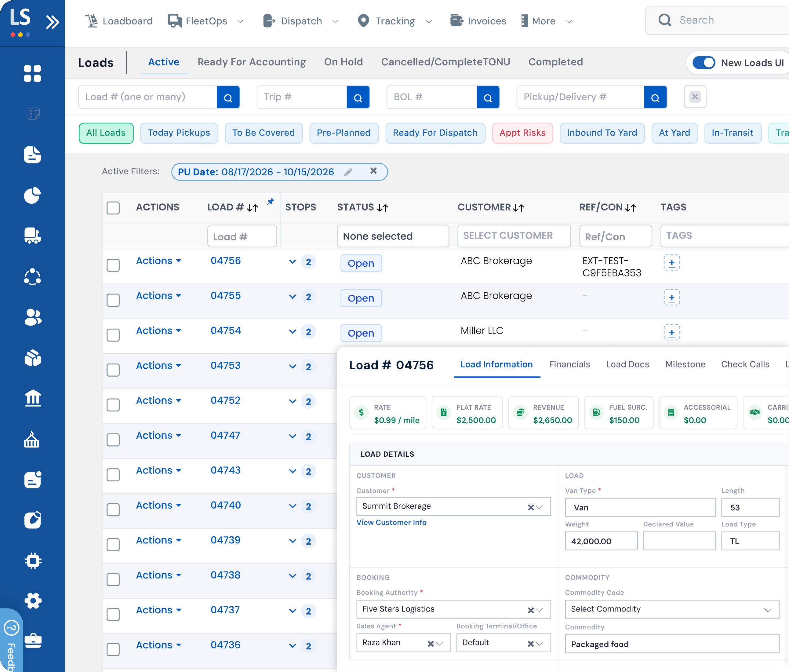Open the Check Calls tab

[745, 364]
